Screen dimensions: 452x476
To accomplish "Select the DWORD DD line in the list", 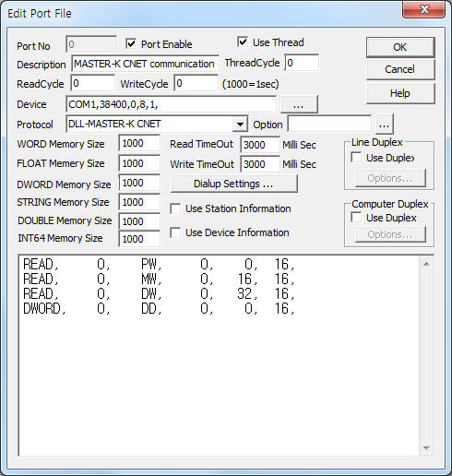I will (159, 308).
